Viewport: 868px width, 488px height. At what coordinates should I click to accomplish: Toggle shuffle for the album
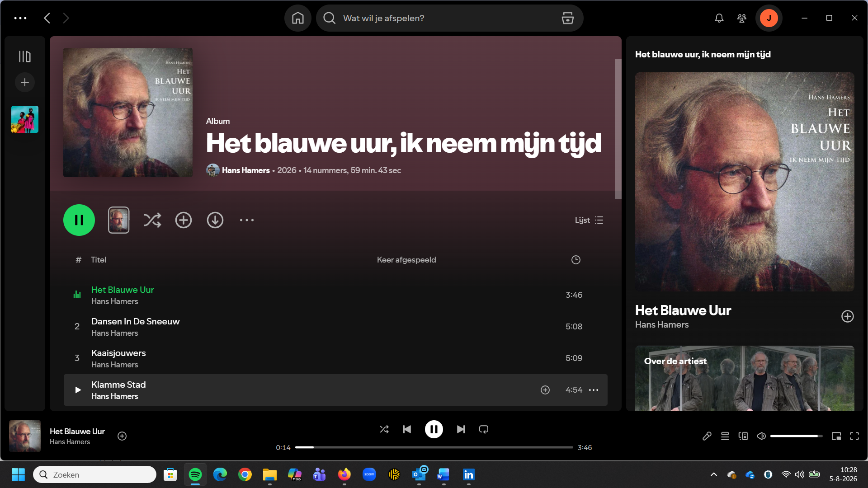point(152,220)
